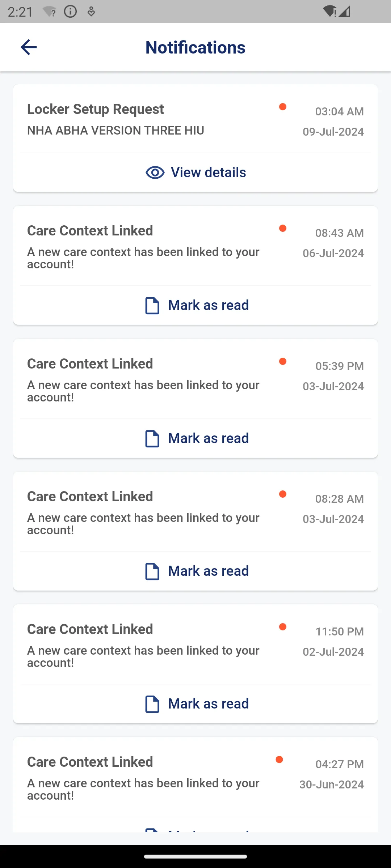Screen dimensions: 391x868
Task: Tap unread red dot on 06-Jul-2024 notification
Action: click(283, 228)
